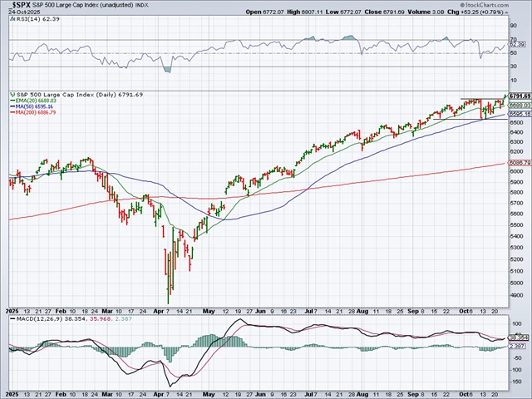Click 'S&P 500 Large Cap Index (unadjusted)' title
532x399 pixels.
83,6
